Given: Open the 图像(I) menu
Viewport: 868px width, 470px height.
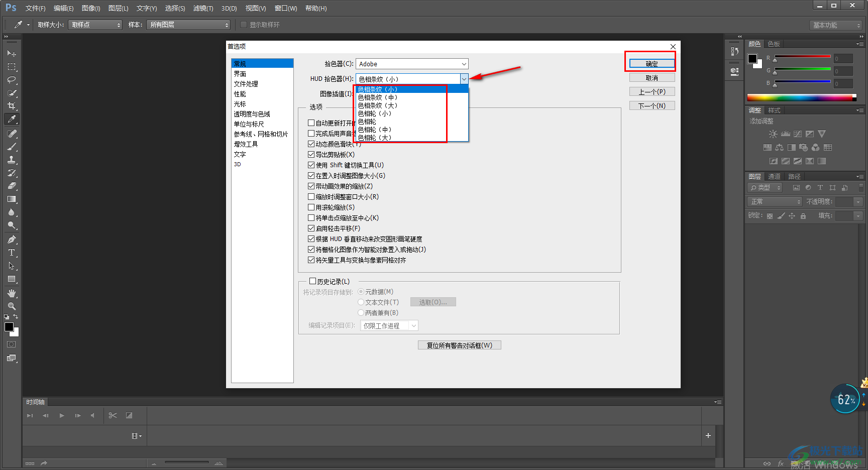Looking at the screenshot, I should coord(91,9).
